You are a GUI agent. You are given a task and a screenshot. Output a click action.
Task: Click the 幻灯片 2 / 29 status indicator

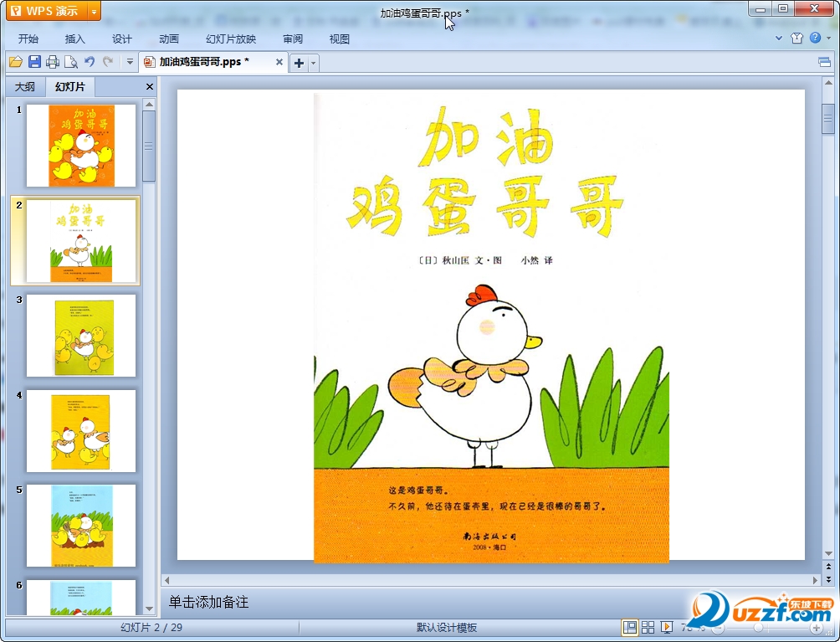[x=151, y=628]
